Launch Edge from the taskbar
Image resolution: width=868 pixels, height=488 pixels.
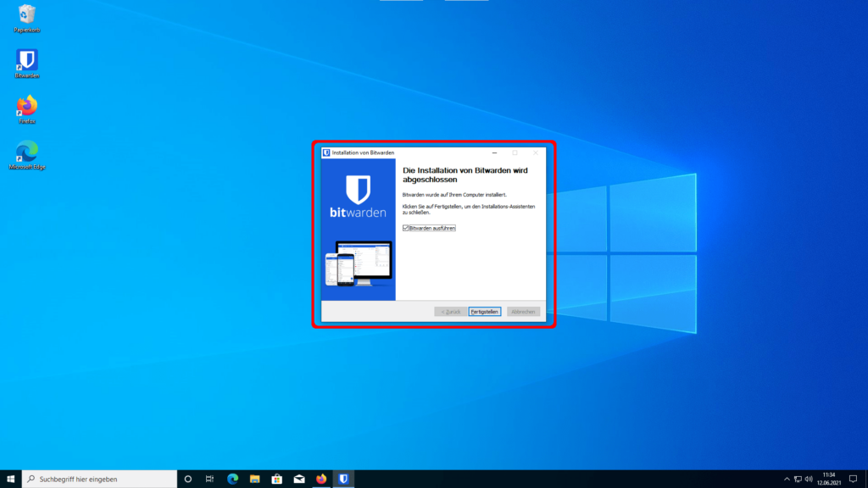point(232,479)
